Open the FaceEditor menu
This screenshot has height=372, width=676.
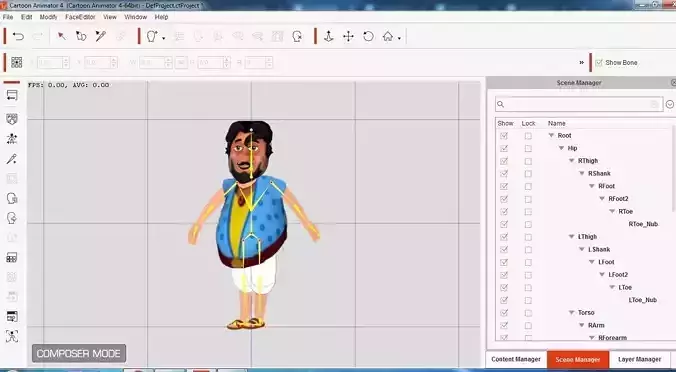[x=80, y=17]
